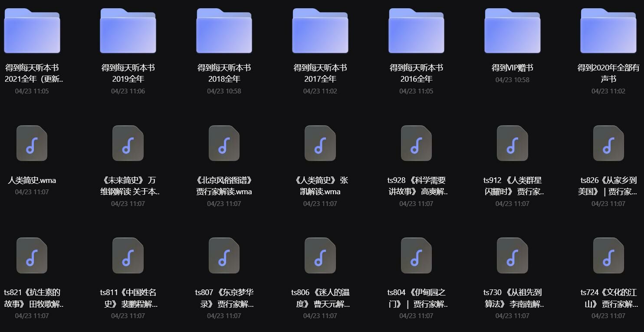This screenshot has height=332, width=644.
Task: Open the 得到每天听本书 2021全年 folder
Action: point(32,31)
